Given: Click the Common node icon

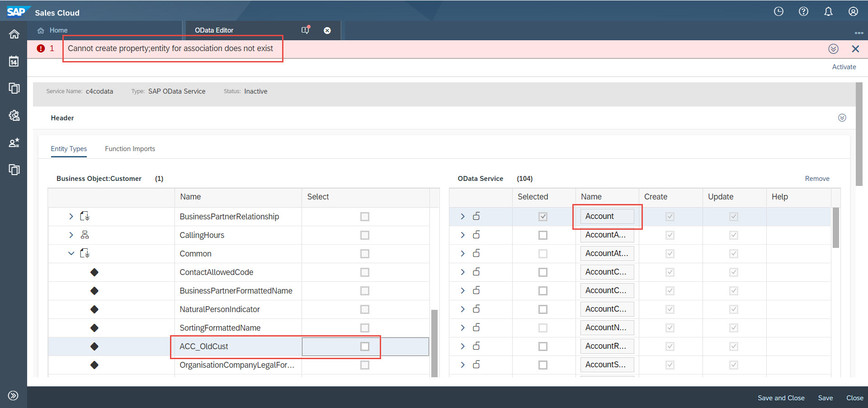Looking at the screenshot, I should point(85,253).
